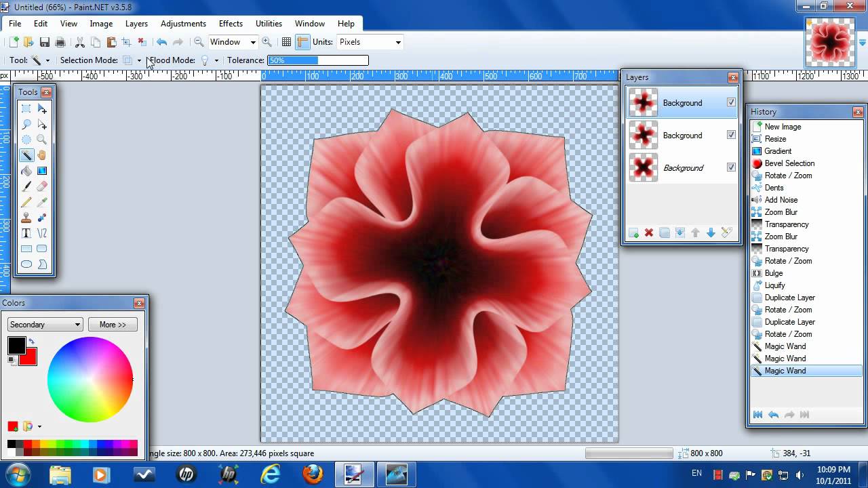The image size is (868, 488).
Task: Click the Add New Layer icon
Action: click(x=633, y=232)
